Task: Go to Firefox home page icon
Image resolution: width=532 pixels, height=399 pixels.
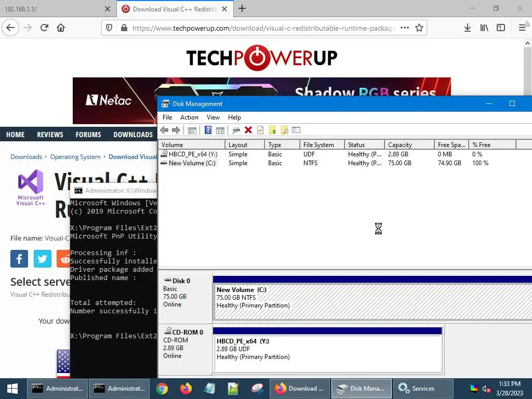Action: click(x=61, y=28)
